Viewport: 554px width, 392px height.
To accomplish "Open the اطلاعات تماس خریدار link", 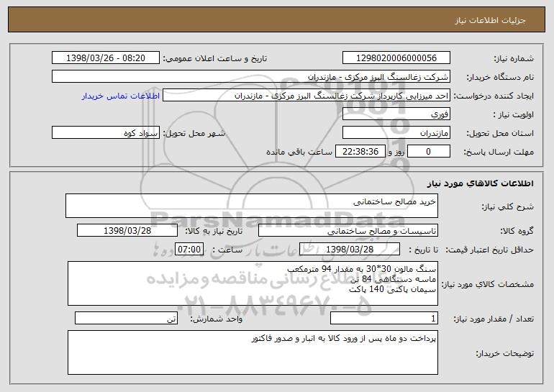I will (121, 96).
